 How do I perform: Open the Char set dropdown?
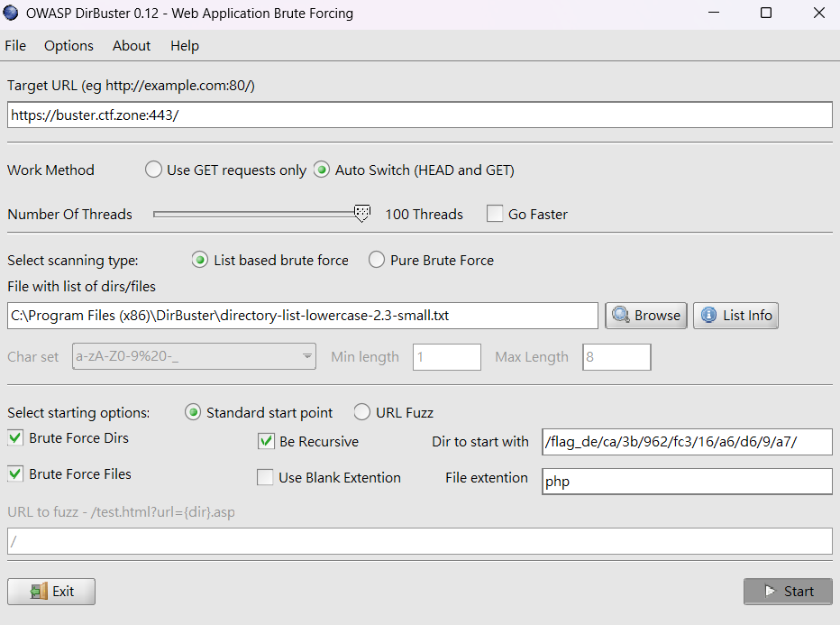click(x=308, y=356)
